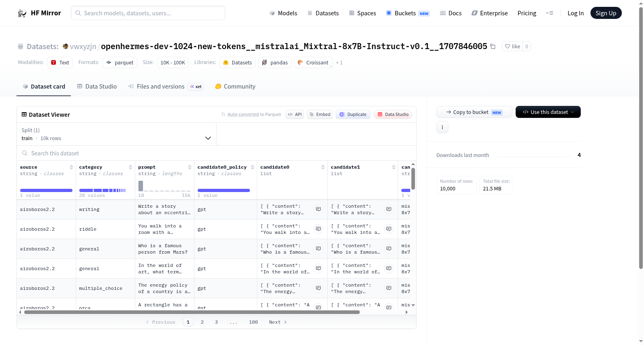This screenshot has width=644, height=345.
Task: Click the table vertical scrollbar thumb
Action: point(413,178)
